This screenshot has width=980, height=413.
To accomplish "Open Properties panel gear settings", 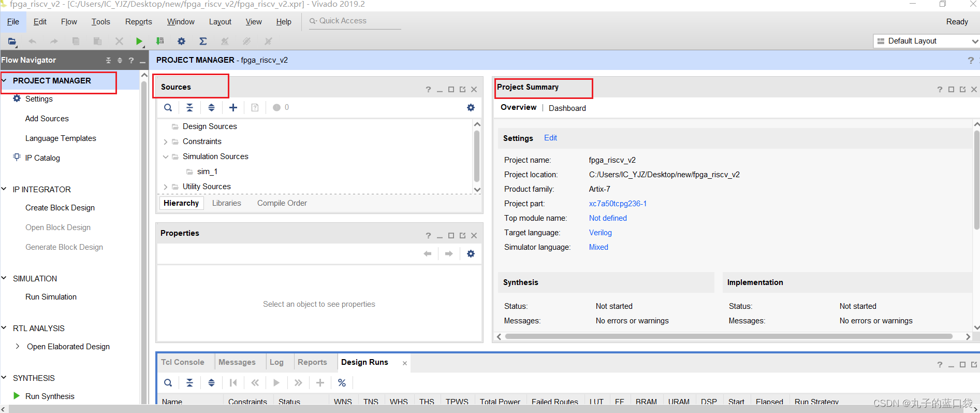I will (x=471, y=253).
